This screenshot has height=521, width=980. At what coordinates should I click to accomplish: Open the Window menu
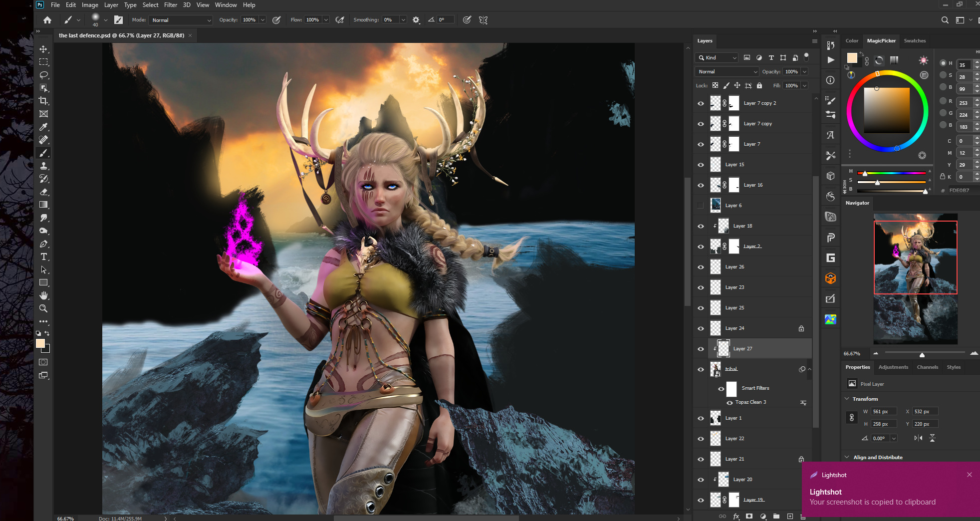coord(226,5)
